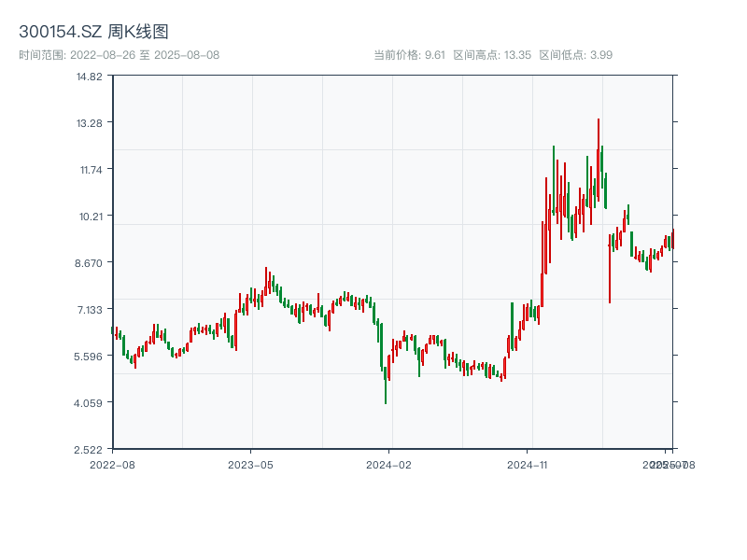
Task: Click the 区间高点 13.35 label
Action: tap(492, 55)
